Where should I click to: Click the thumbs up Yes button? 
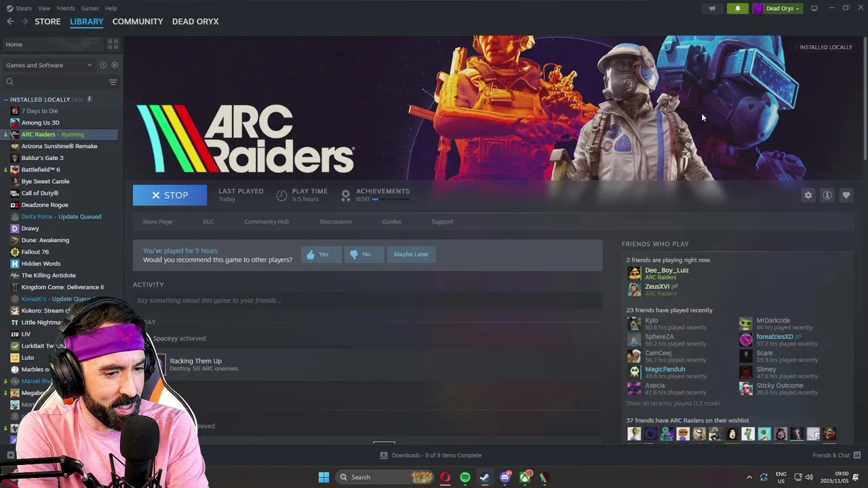pyautogui.click(x=321, y=254)
